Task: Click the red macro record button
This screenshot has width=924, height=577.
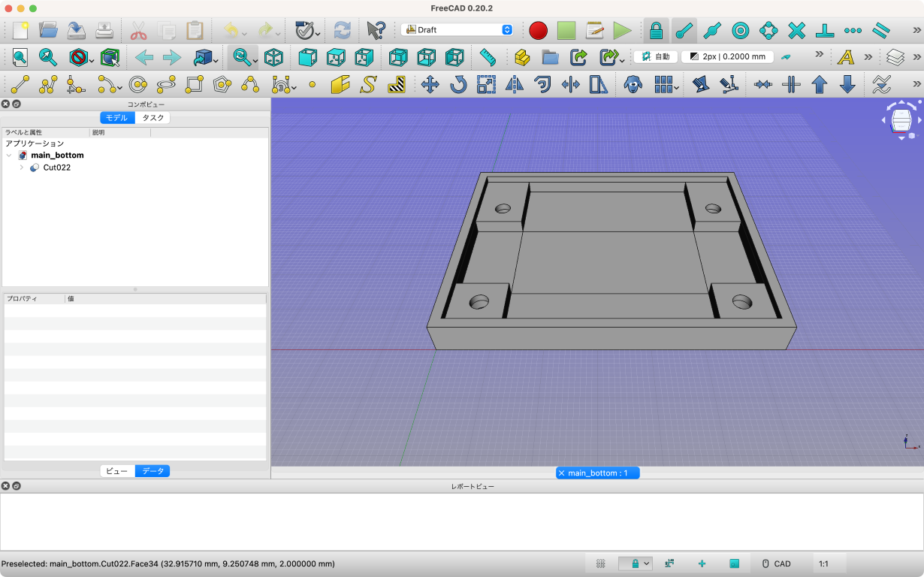Action: (538, 30)
